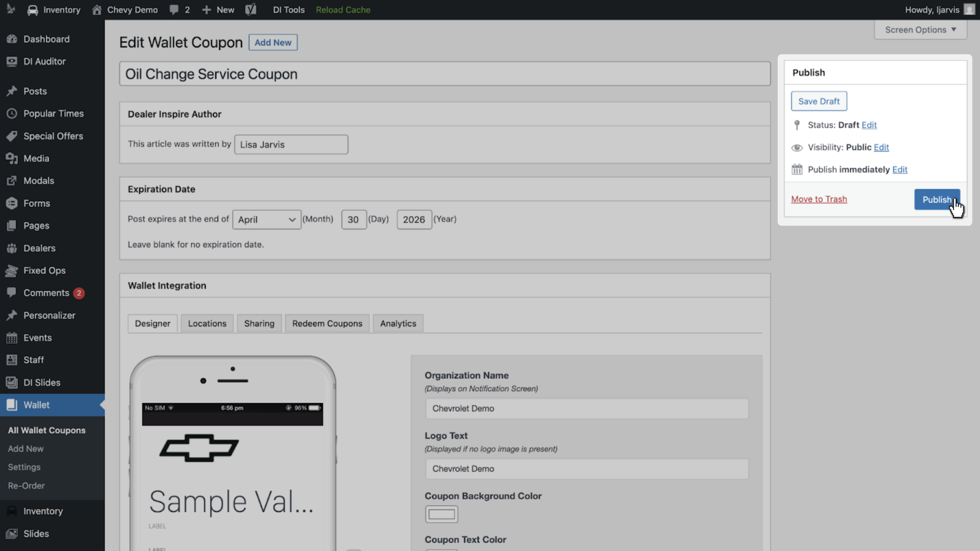The width and height of the screenshot is (980, 551).
Task: Edit the Publish immediately schedule
Action: tap(900, 170)
